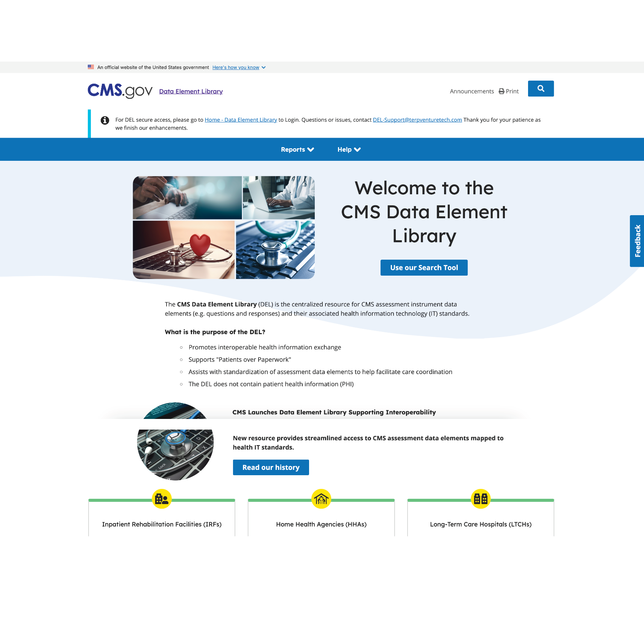644x644 pixels.
Task: Click the "What is the purpose of the DEL?" heading
Action: [215, 332]
